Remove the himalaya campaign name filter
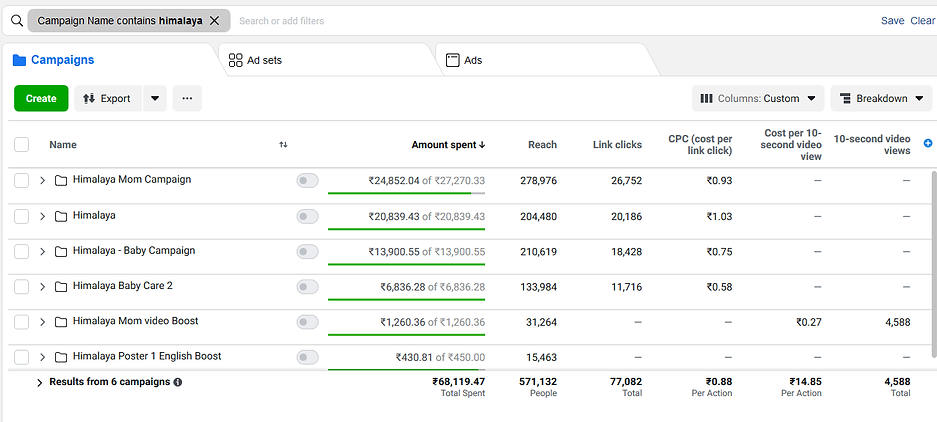937x422 pixels. tap(214, 20)
